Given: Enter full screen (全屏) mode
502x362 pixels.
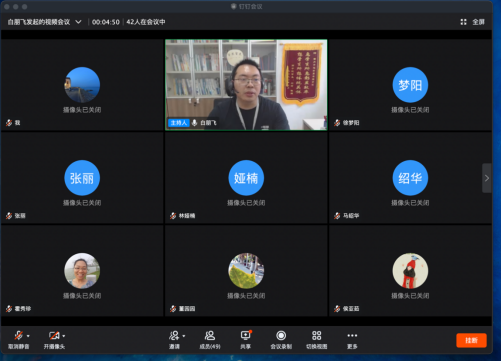Looking at the screenshot, I should tap(478, 22).
